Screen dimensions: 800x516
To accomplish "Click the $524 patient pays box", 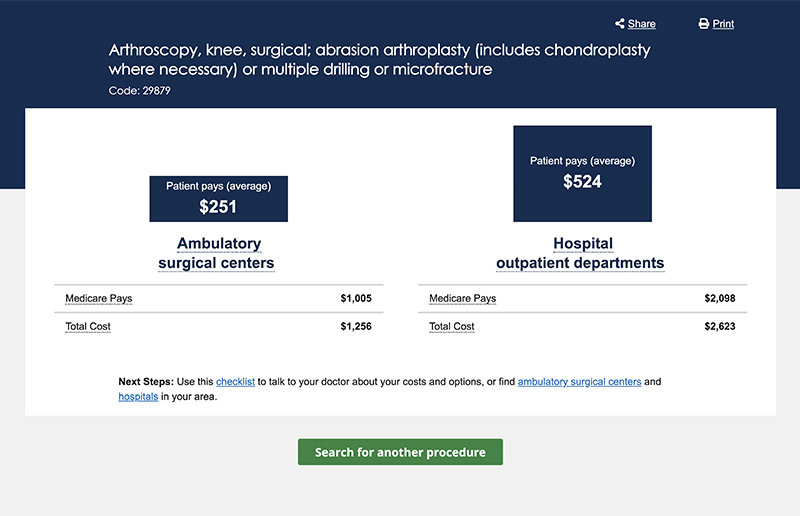I will [582, 173].
